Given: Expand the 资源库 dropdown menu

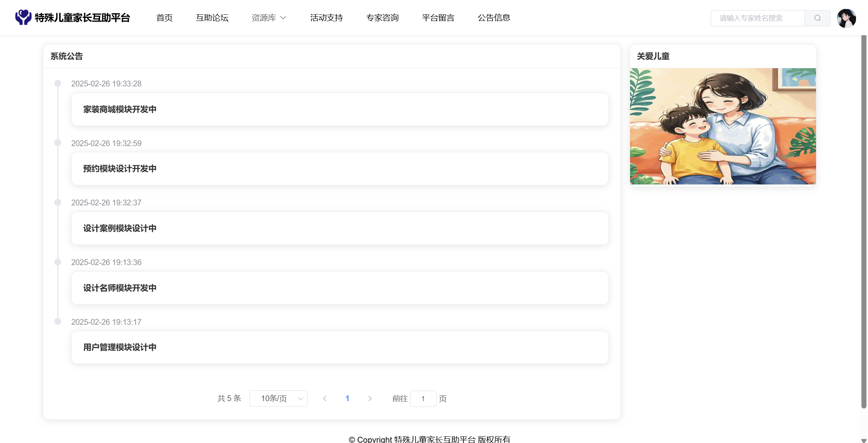Looking at the screenshot, I should click(264, 18).
